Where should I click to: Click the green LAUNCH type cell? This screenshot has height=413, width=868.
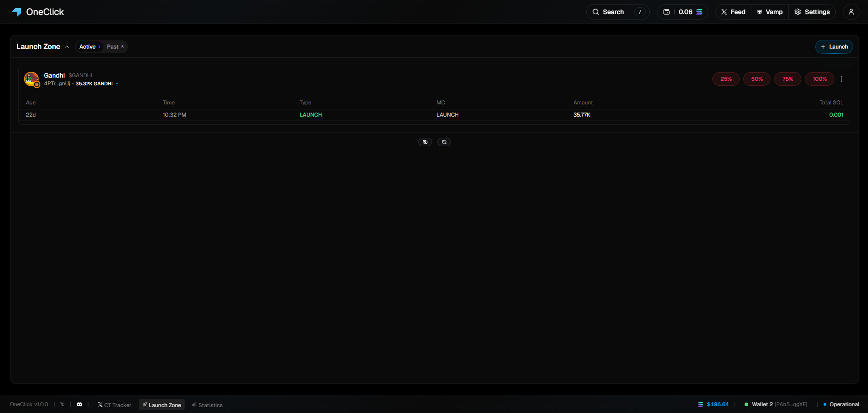pyautogui.click(x=311, y=115)
